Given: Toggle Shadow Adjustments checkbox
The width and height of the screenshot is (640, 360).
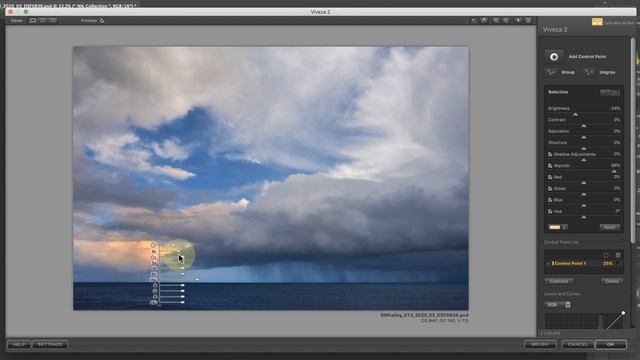Looking at the screenshot, I should (x=550, y=154).
